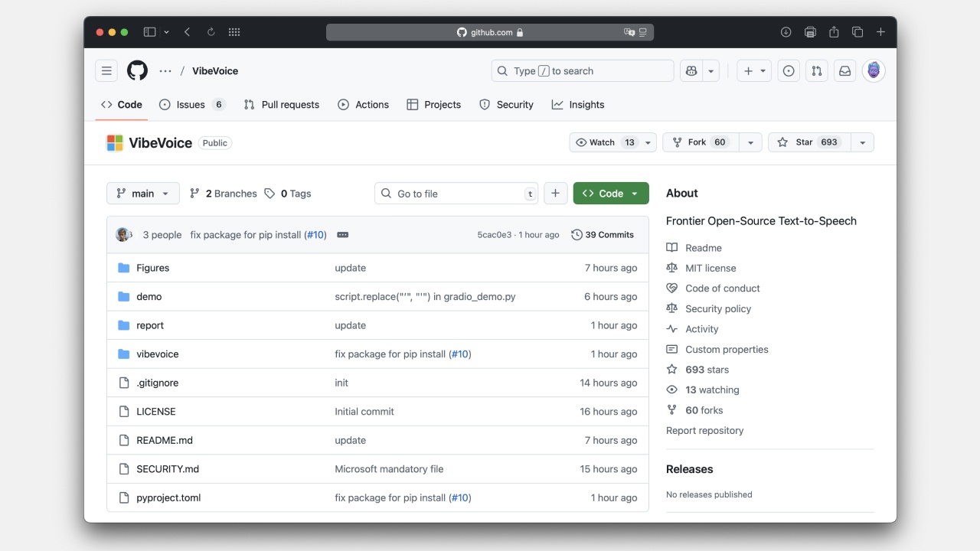
Task: Open the notifications inbox icon
Action: tap(845, 70)
